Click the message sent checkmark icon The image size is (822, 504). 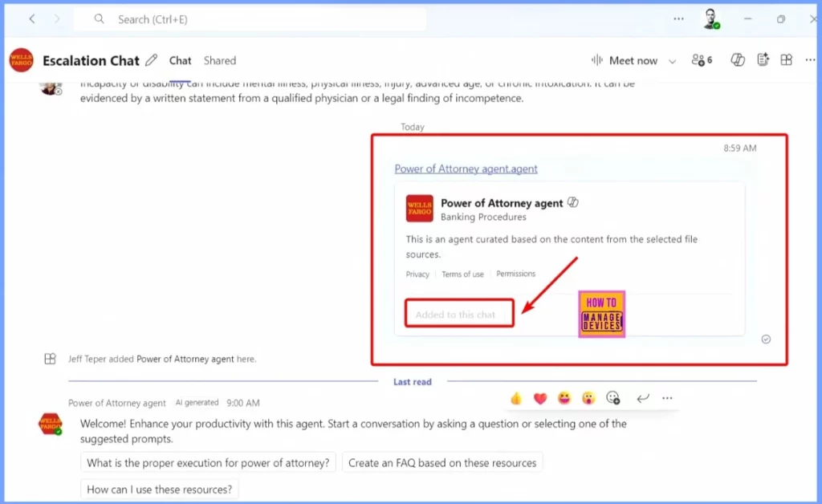click(766, 339)
